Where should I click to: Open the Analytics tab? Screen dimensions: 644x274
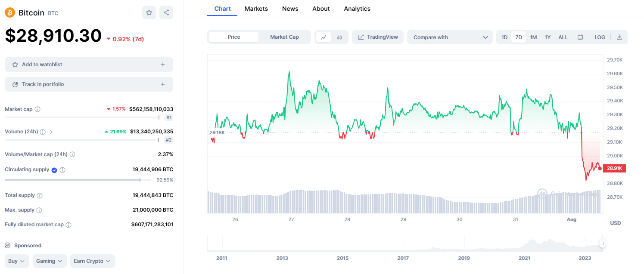tap(357, 9)
